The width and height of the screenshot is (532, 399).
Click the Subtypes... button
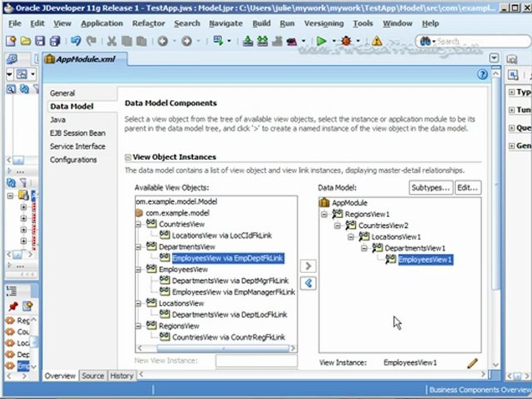(x=431, y=188)
